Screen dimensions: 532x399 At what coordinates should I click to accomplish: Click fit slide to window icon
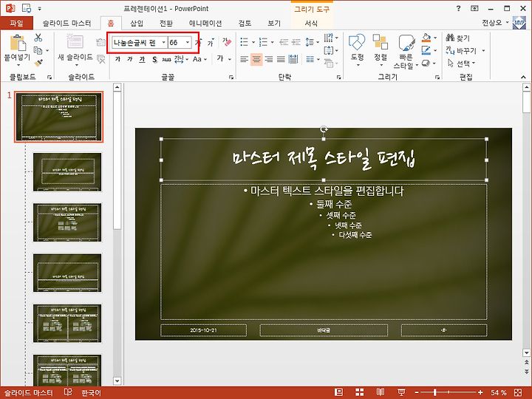point(518,392)
